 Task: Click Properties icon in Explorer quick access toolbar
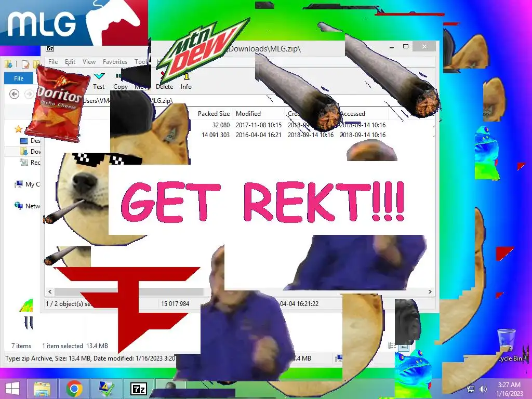click(25, 64)
